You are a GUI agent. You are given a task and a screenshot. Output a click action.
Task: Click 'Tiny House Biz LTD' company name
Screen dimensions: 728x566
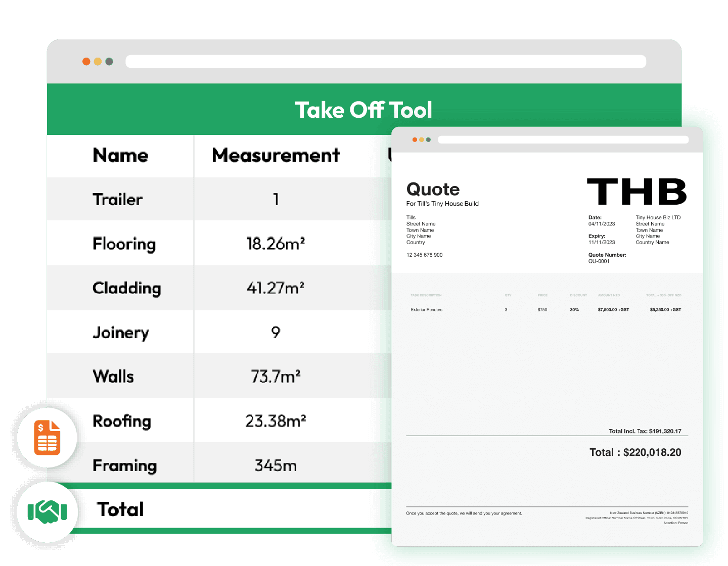coord(658,218)
